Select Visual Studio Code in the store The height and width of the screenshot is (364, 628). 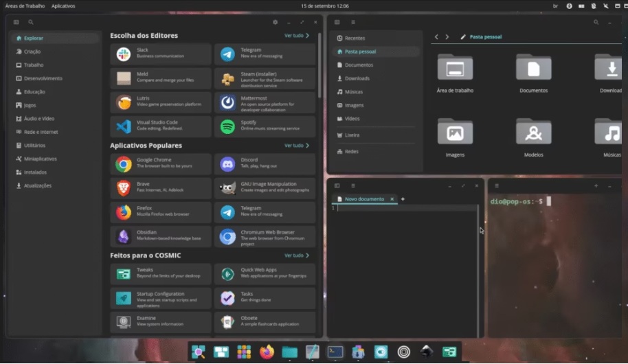coord(160,126)
